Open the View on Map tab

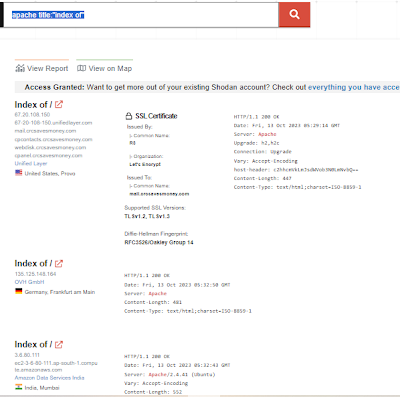tap(105, 68)
